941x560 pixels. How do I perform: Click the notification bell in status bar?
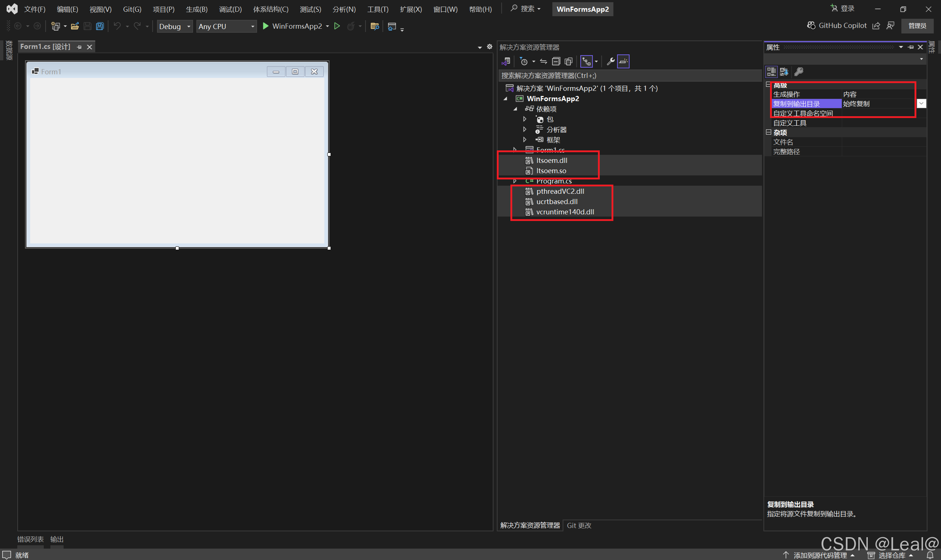click(930, 555)
